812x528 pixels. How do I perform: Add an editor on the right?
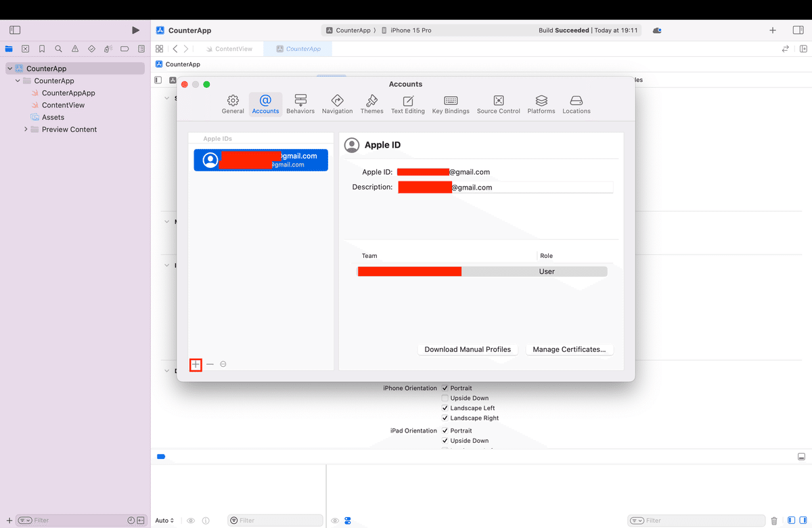tap(803, 49)
